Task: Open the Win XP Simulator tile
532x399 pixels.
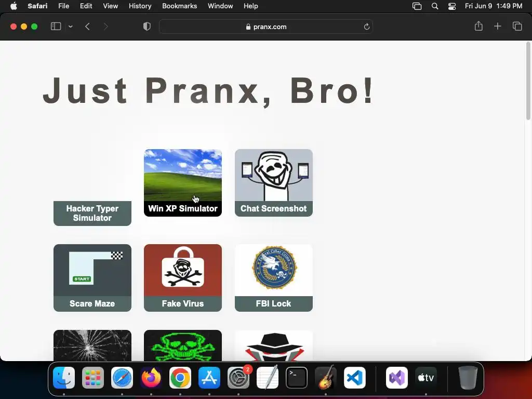Action: [183, 182]
